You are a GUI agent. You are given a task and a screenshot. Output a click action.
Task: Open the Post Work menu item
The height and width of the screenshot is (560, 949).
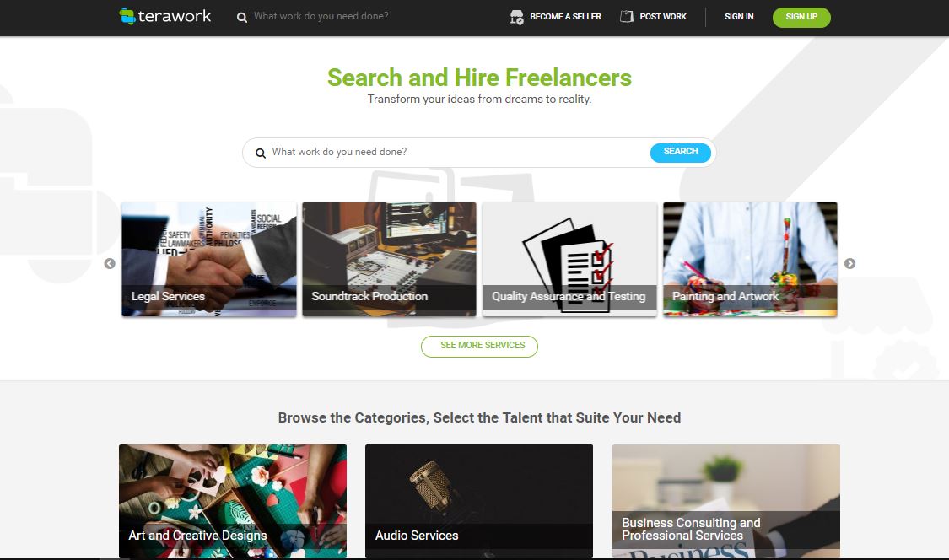pos(663,16)
